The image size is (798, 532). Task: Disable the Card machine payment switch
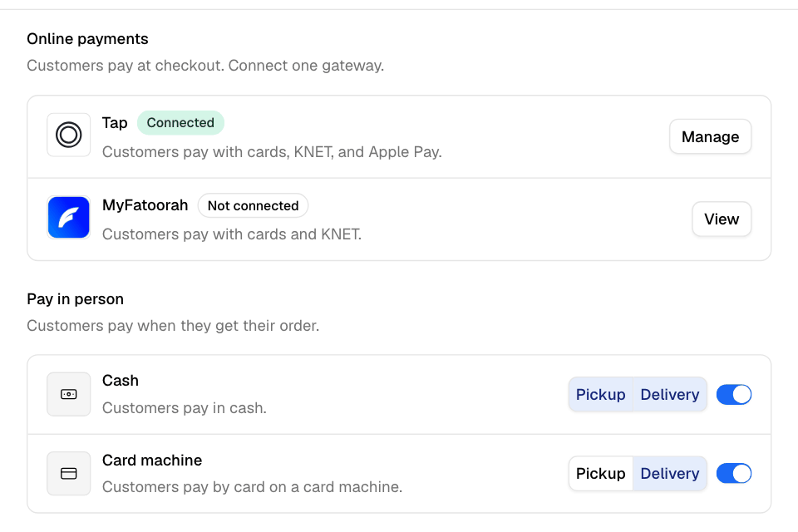point(733,474)
